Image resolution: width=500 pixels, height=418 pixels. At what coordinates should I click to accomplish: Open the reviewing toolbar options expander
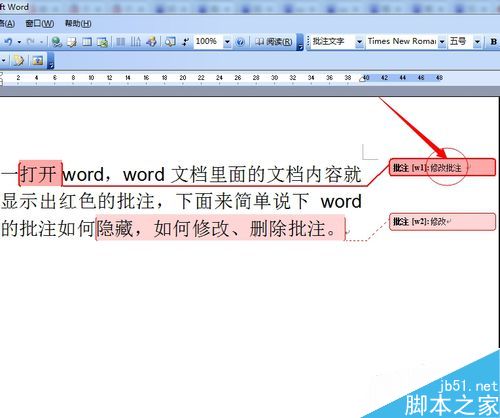pos(51,61)
